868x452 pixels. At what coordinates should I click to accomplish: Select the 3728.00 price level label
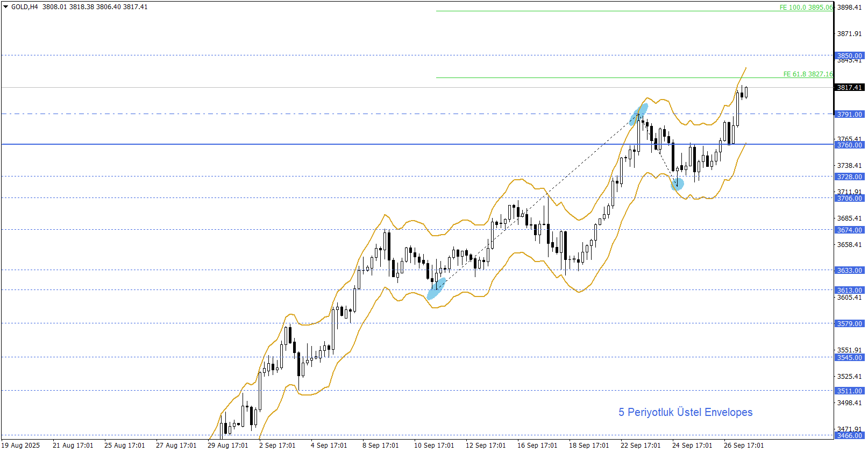click(x=849, y=177)
